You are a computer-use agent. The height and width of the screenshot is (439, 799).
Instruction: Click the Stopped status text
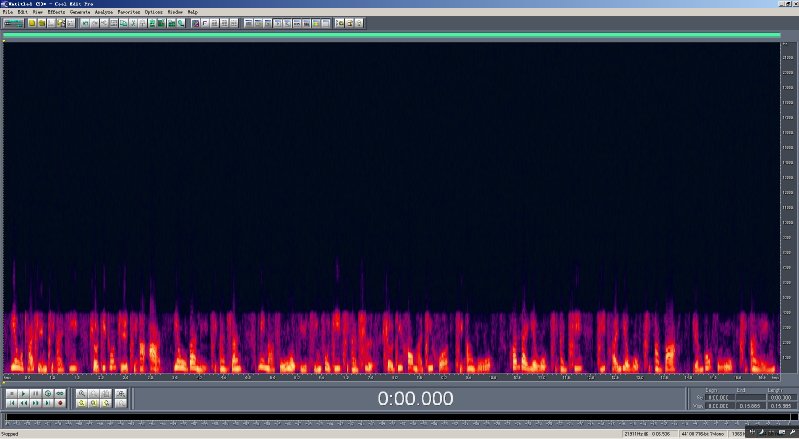click(x=10, y=434)
